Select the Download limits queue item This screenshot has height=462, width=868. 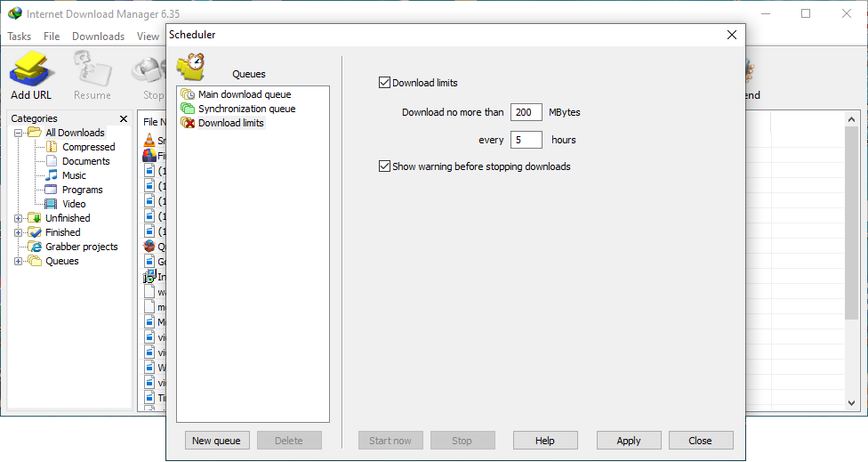coord(230,123)
